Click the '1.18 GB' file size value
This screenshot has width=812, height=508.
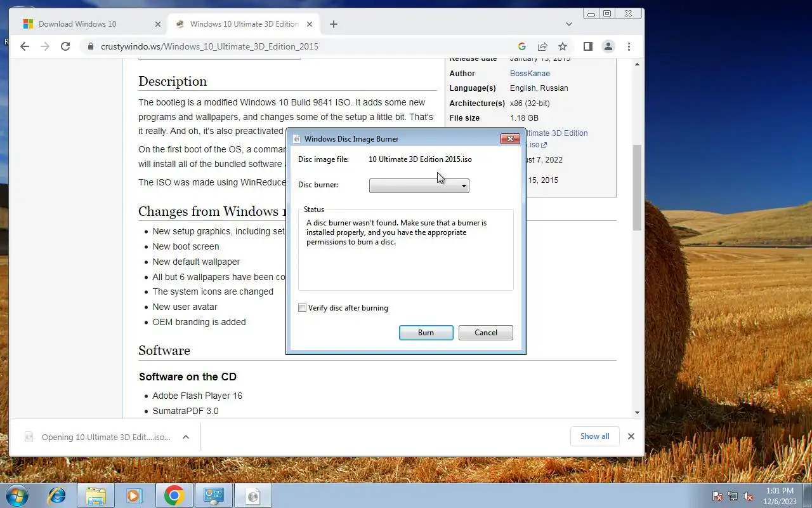524,118
